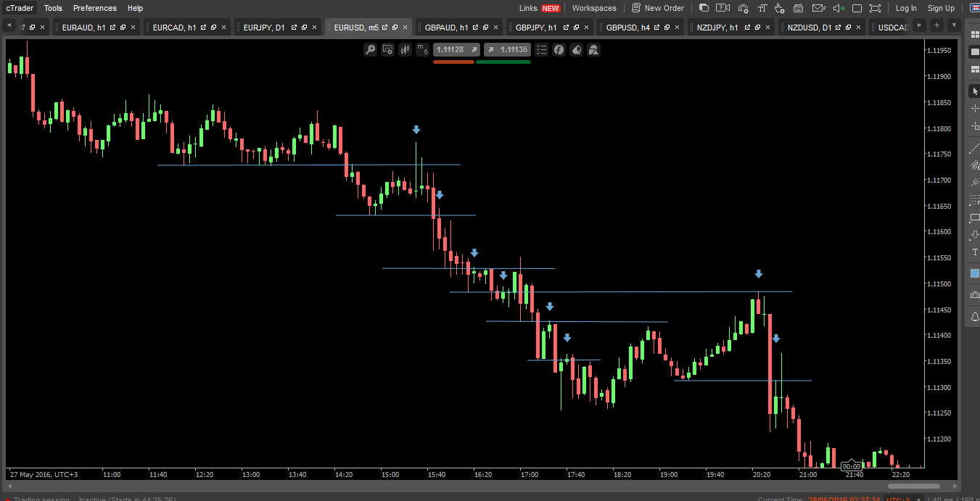980x501 pixels.
Task: Open the pointer settings icon in top bar
Action: pos(780,8)
